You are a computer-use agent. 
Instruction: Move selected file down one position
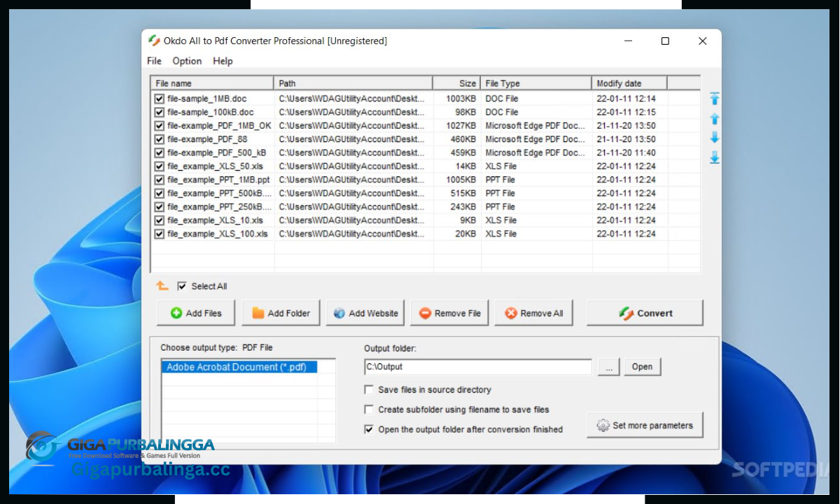[x=714, y=138]
